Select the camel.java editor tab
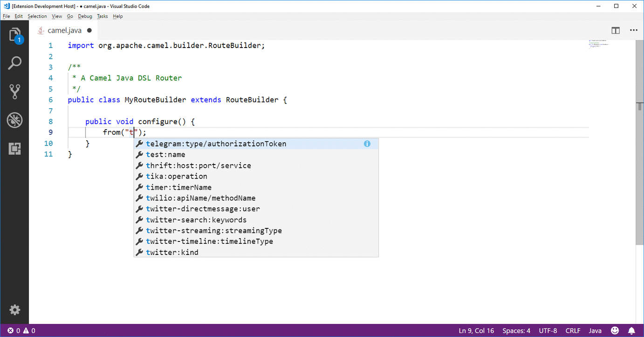This screenshot has width=644, height=337. pyautogui.click(x=64, y=30)
